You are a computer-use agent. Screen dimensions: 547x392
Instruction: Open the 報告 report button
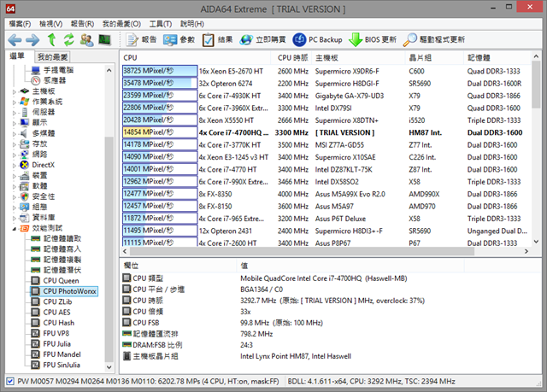coord(141,40)
